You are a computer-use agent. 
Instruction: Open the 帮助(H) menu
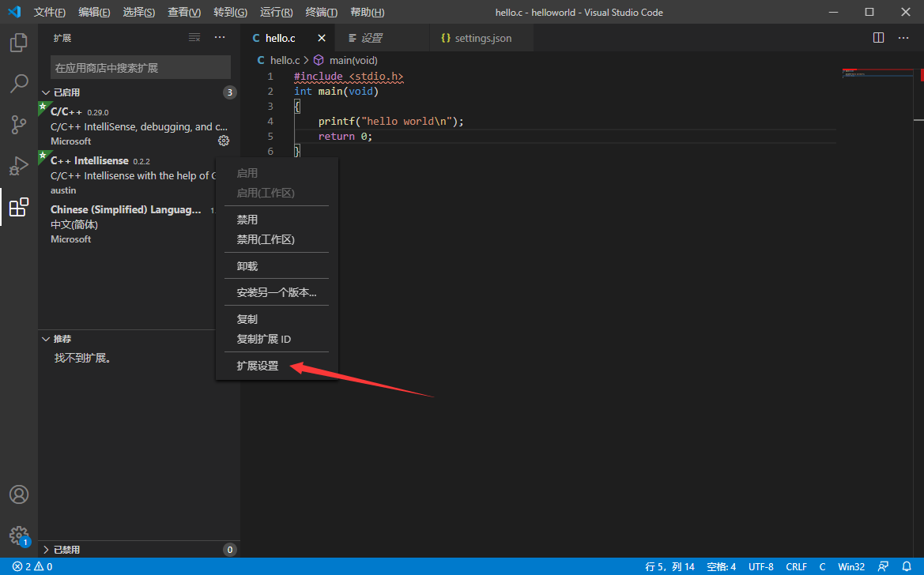367,13
